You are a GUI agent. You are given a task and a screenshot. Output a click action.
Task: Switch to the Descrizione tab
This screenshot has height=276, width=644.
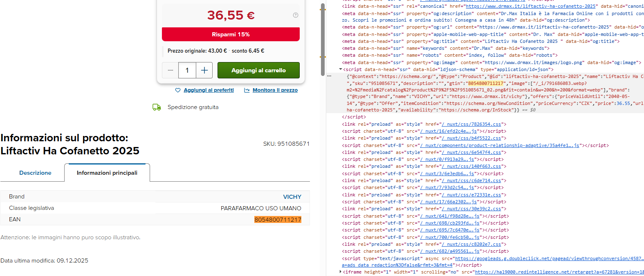coord(35,173)
